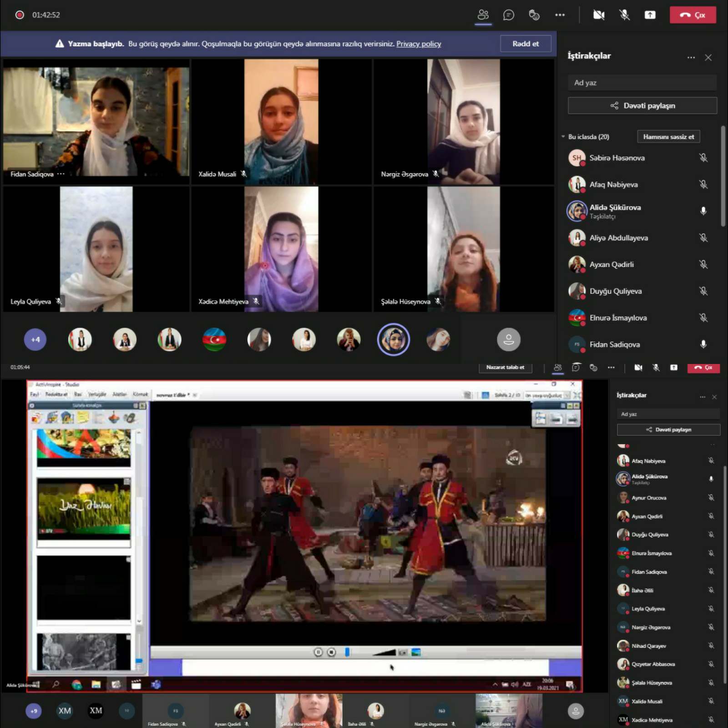This screenshot has width=728, height=728.
Task: Toggle participants panel in bottom meeting toolbar
Action: [x=557, y=367]
